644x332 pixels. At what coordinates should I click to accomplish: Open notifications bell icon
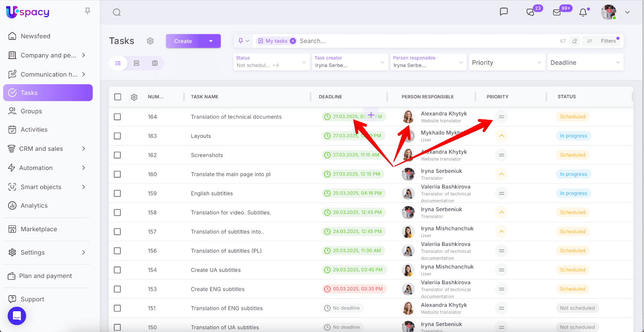coord(583,12)
